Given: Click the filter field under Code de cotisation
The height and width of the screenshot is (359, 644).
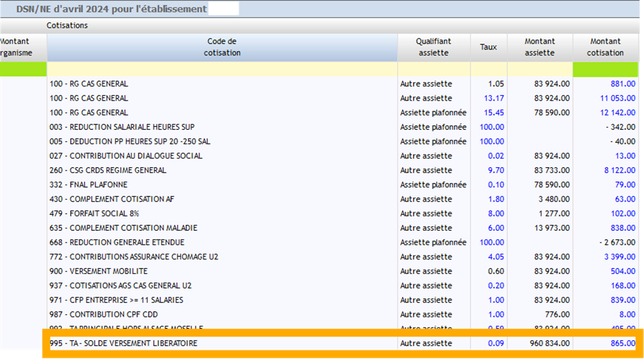Looking at the screenshot, I should (222, 69).
